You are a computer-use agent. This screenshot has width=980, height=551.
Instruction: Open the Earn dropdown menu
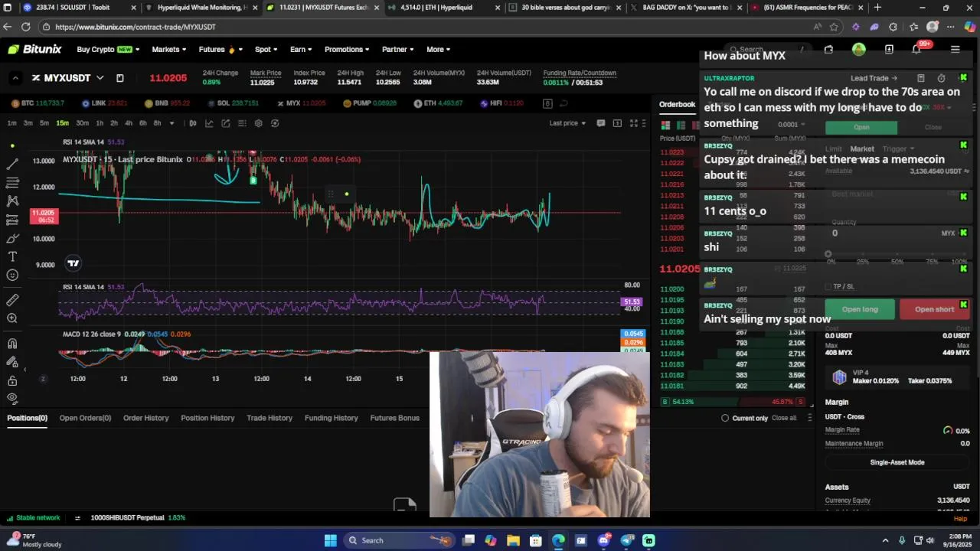301,49
